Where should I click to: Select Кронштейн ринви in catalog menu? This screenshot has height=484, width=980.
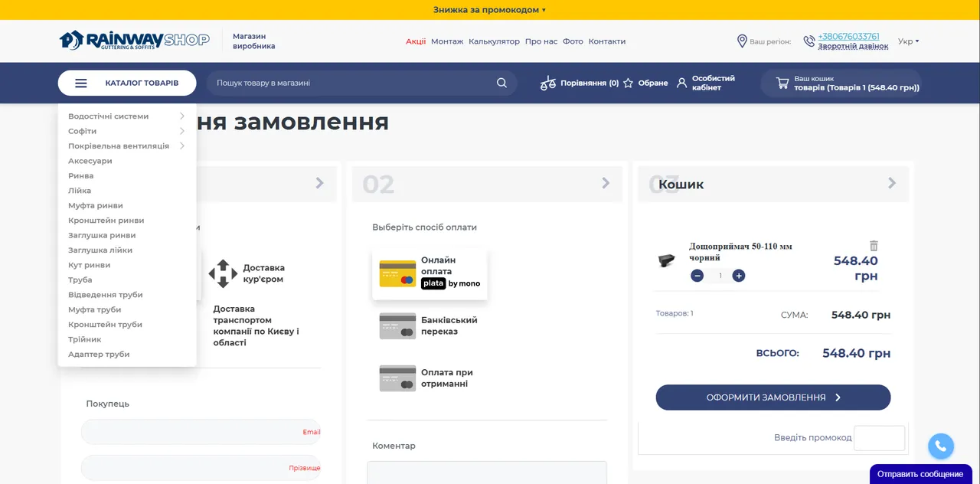point(106,221)
